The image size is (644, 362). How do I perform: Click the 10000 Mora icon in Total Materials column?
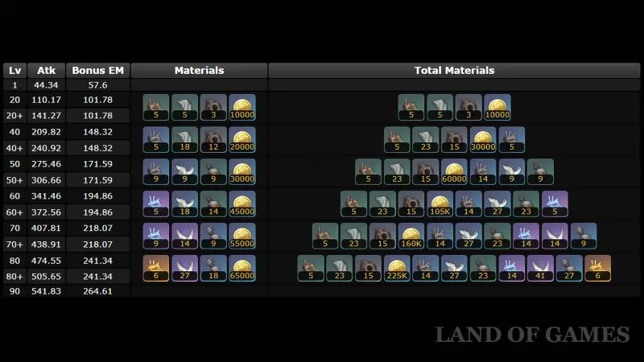point(497,107)
